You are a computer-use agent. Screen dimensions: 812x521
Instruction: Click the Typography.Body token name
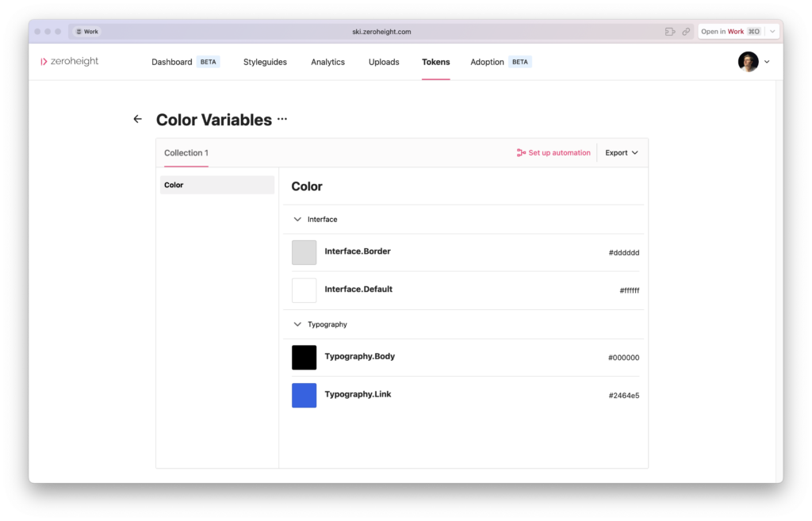(x=359, y=357)
